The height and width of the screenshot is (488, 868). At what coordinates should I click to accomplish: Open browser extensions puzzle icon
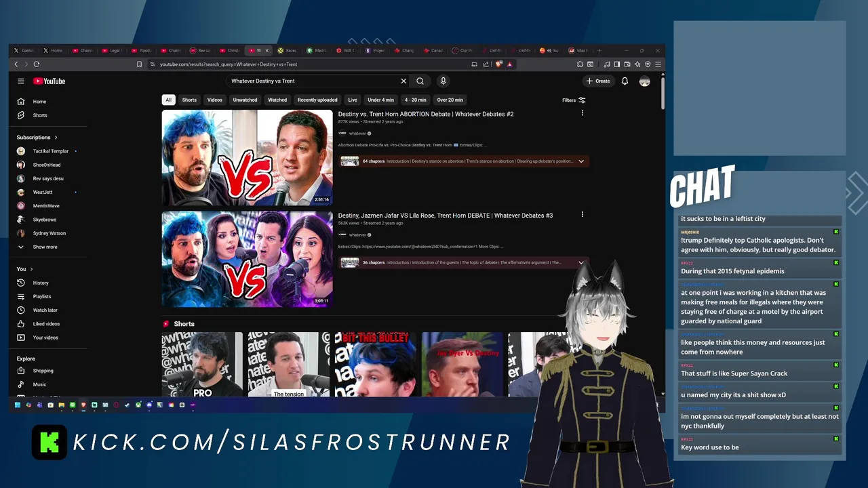(580, 64)
